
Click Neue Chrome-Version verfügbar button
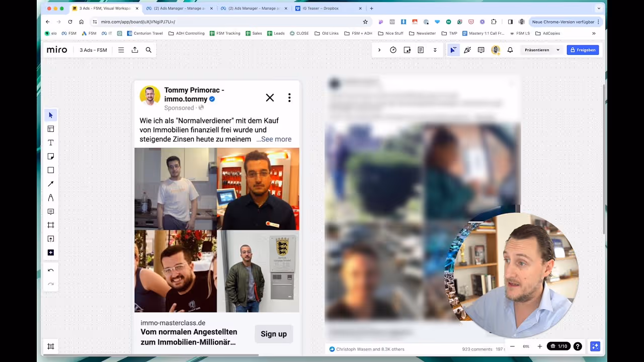coord(565,22)
